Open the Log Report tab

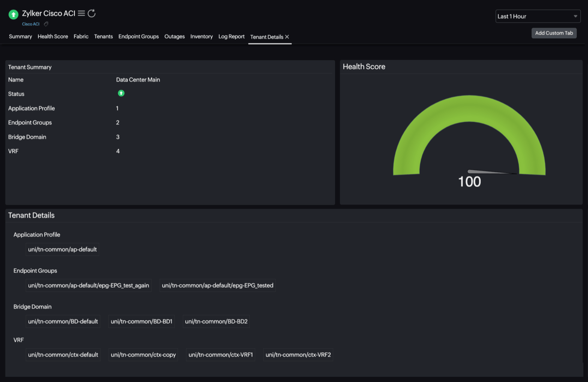[231, 37]
